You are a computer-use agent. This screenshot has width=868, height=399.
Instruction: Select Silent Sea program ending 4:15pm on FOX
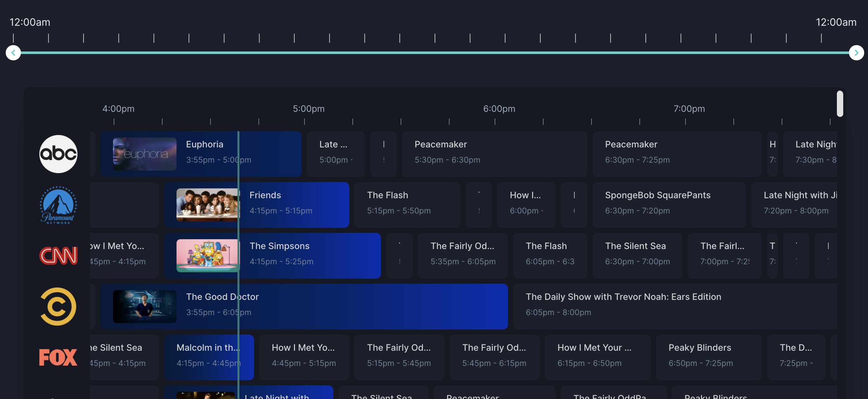(x=124, y=357)
